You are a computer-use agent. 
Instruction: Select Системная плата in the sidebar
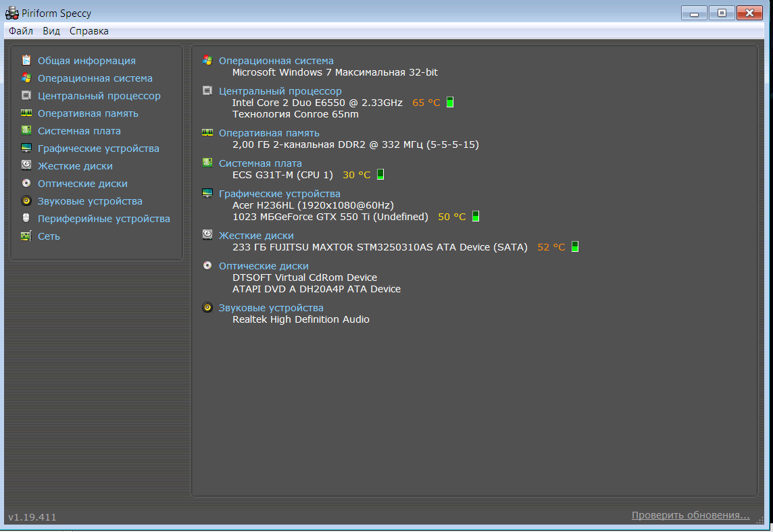click(79, 131)
